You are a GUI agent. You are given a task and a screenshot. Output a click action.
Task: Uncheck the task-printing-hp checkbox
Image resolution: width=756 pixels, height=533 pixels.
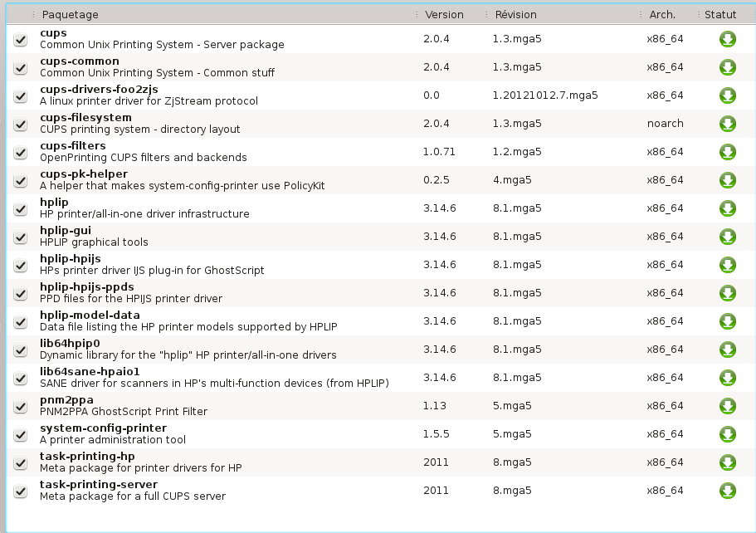pos(21,462)
